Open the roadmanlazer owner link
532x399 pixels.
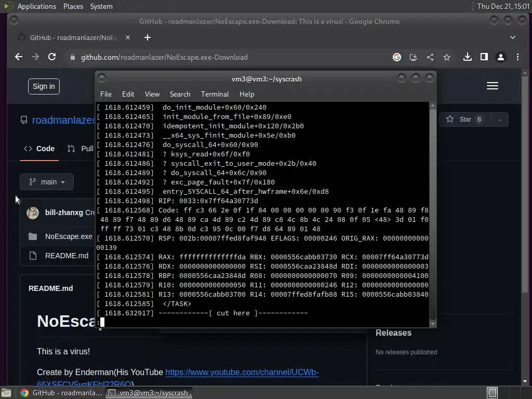point(63,120)
